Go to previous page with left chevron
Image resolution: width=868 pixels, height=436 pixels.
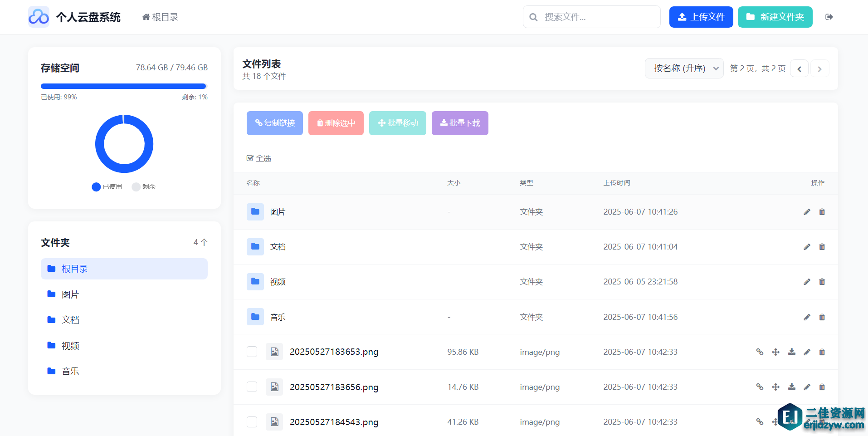click(x=799, y=69)
